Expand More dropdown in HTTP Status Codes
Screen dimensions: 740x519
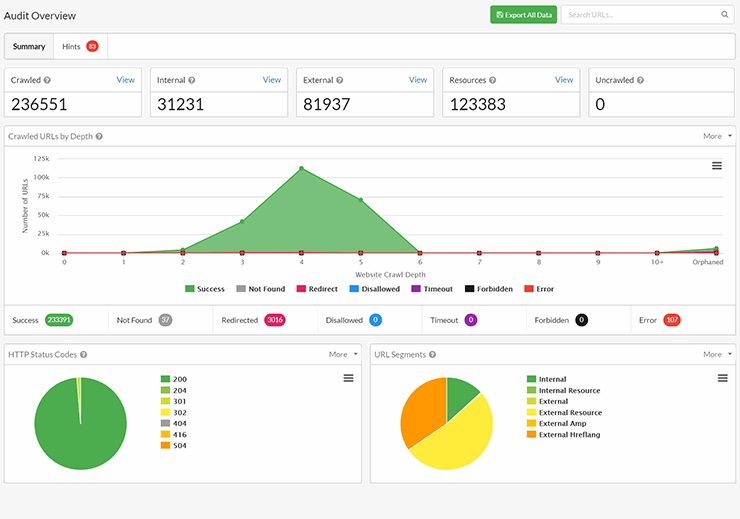(343, 354)
